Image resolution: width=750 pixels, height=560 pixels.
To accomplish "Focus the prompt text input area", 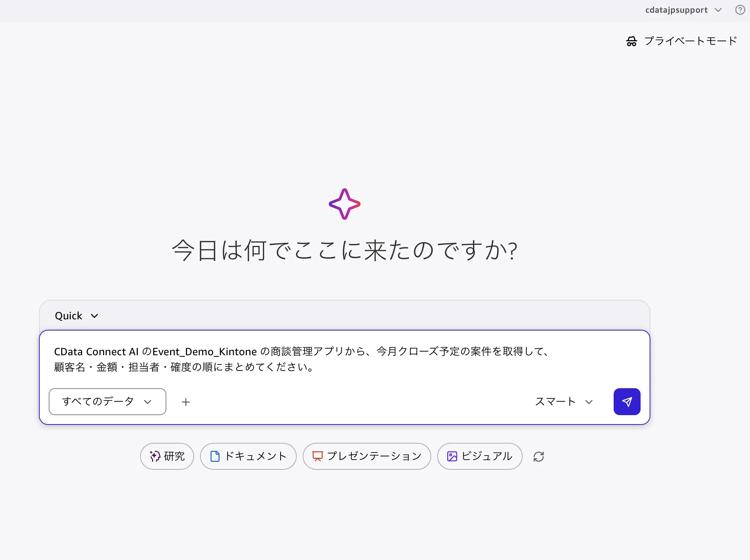I will (345, 359).
